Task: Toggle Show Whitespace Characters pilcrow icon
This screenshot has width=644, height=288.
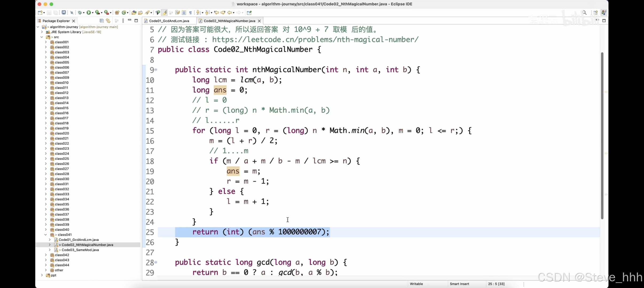Action: click(190, 13)
